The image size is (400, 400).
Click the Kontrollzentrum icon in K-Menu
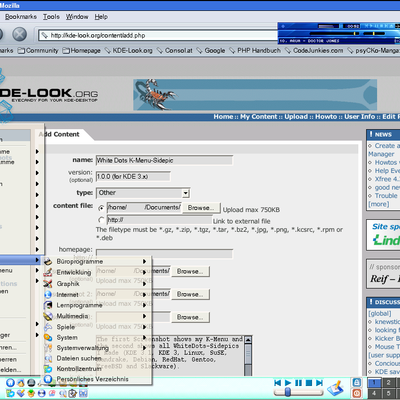coord(48,369)
